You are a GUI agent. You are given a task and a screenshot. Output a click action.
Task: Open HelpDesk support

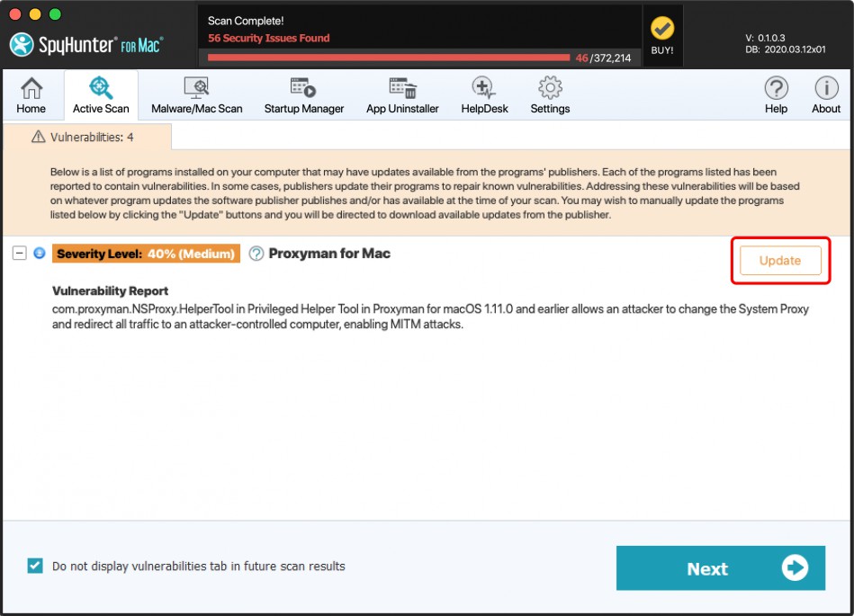click(x=484, y=94)
